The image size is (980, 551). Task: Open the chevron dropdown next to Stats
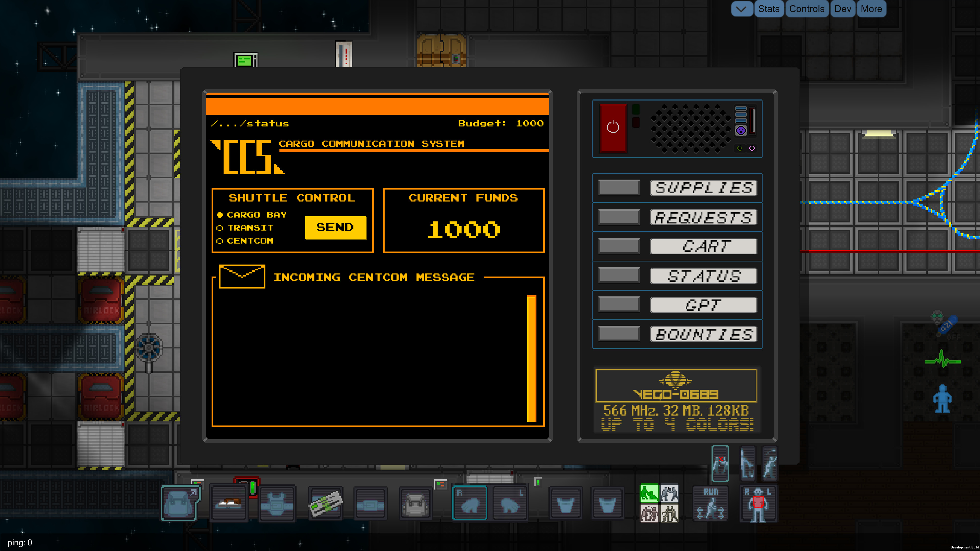pyautogui.click(x=741, y=8)
